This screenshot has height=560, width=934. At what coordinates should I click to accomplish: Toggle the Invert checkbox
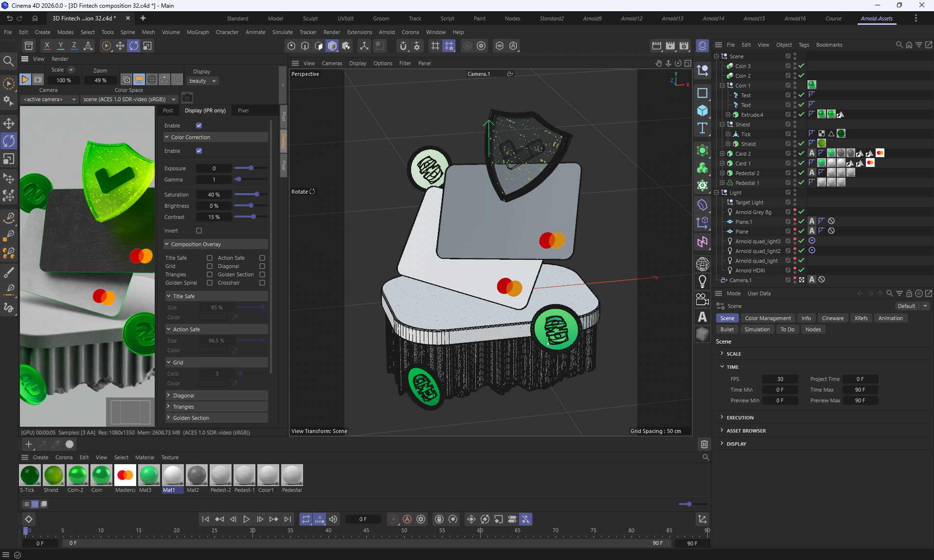[199, 231]
